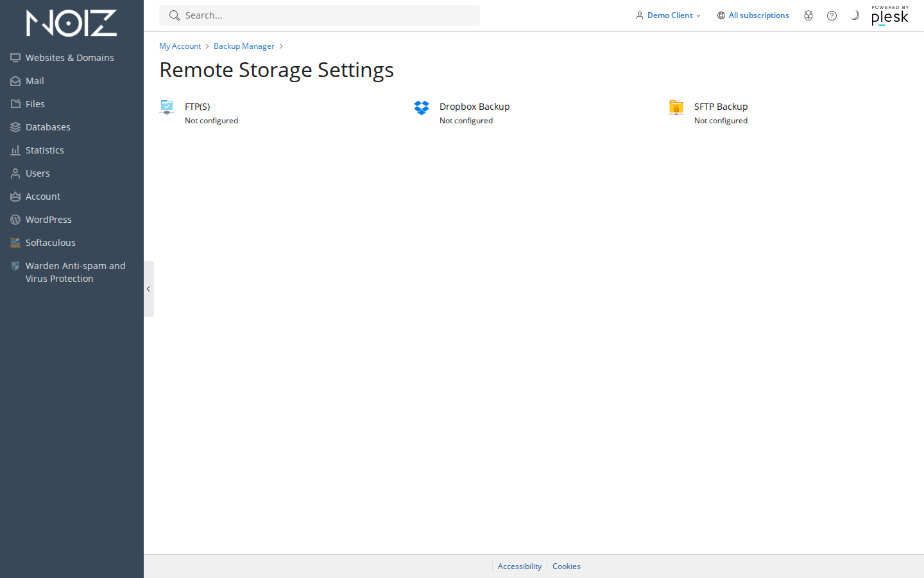Navigate to My Account breadcrumb
Image resolution: width=924 pixels, height=578 pixels.
coord(180,46)
